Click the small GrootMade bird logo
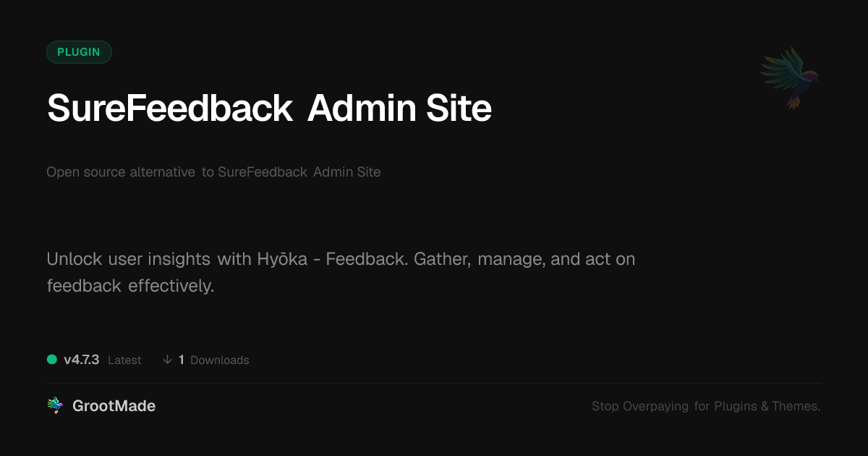868x456 pixels. [55, 406]
